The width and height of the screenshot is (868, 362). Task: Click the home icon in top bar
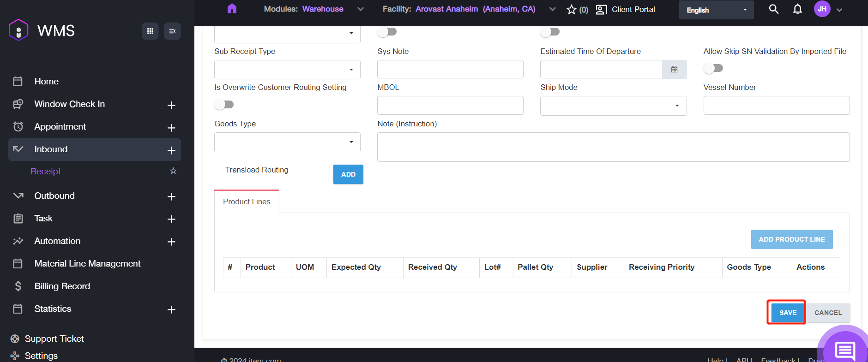pyautogui.click(x=232, y=9)
